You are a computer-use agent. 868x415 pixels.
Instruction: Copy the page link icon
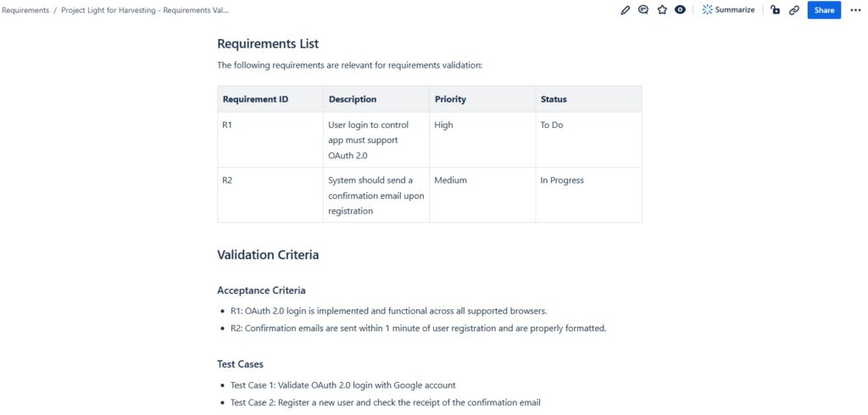(794, 10)
